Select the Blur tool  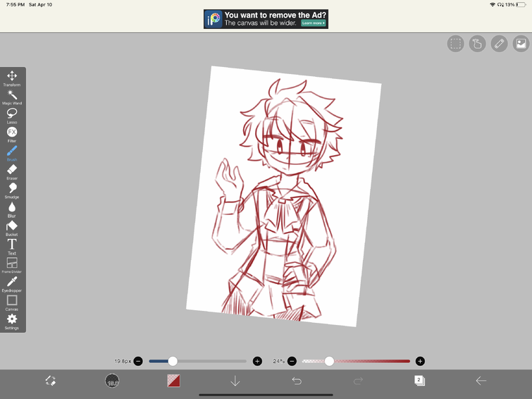[12, 209]
